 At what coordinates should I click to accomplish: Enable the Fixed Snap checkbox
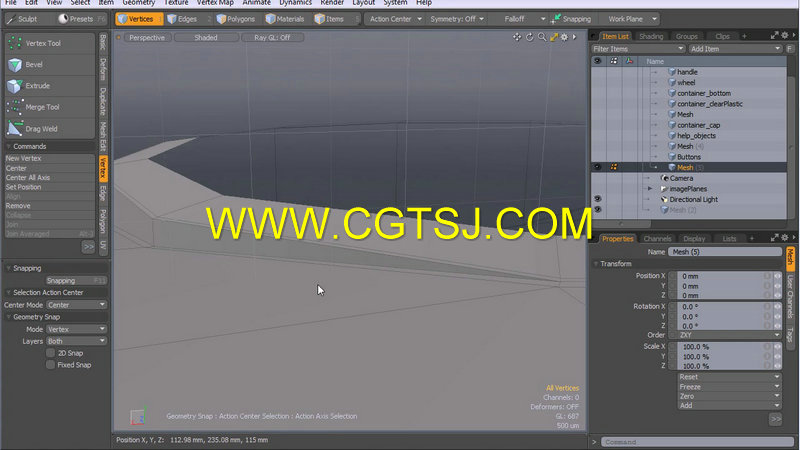50,365
